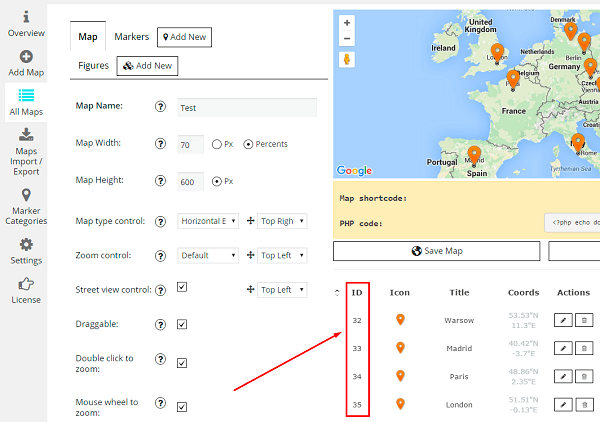Open help for Map Width
Screen dimensions: 600x422
(x=160, y=143)
